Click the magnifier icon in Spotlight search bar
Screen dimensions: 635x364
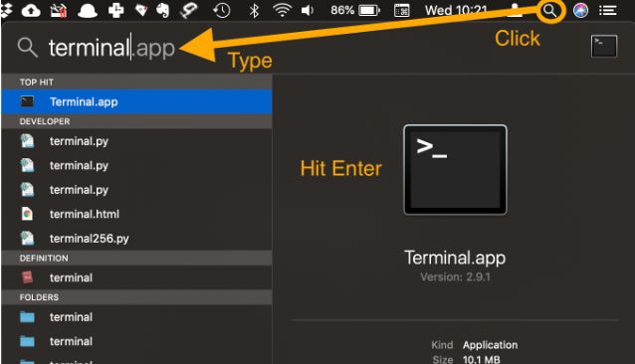coord(28,48)
